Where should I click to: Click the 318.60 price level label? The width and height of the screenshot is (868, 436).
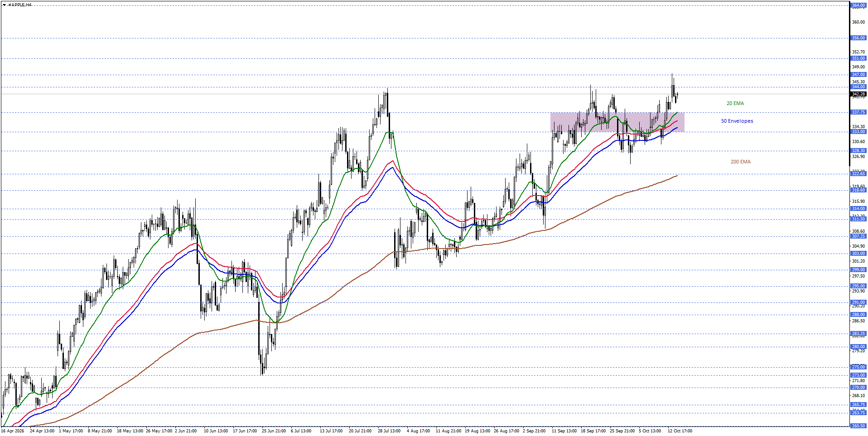(x=858, y=190)
